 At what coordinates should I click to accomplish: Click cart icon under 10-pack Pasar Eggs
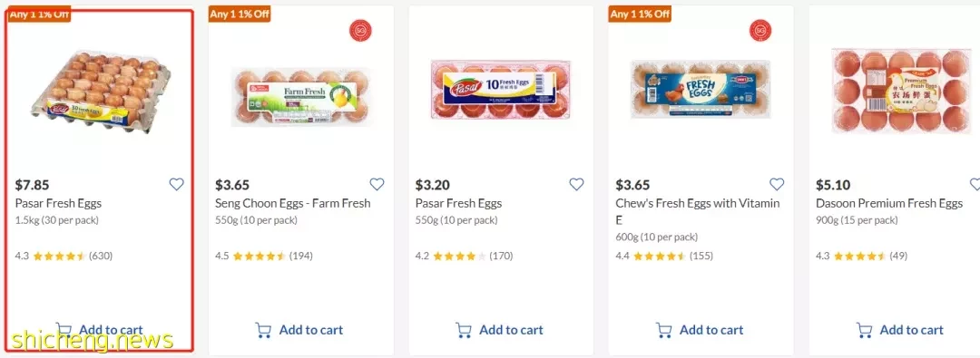(x=464, y=330)
